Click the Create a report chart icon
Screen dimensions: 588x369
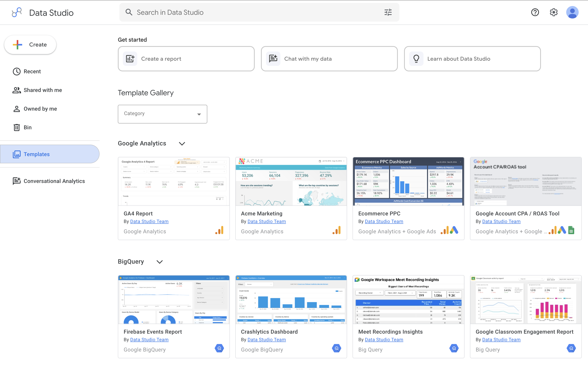tap(130, 59)
